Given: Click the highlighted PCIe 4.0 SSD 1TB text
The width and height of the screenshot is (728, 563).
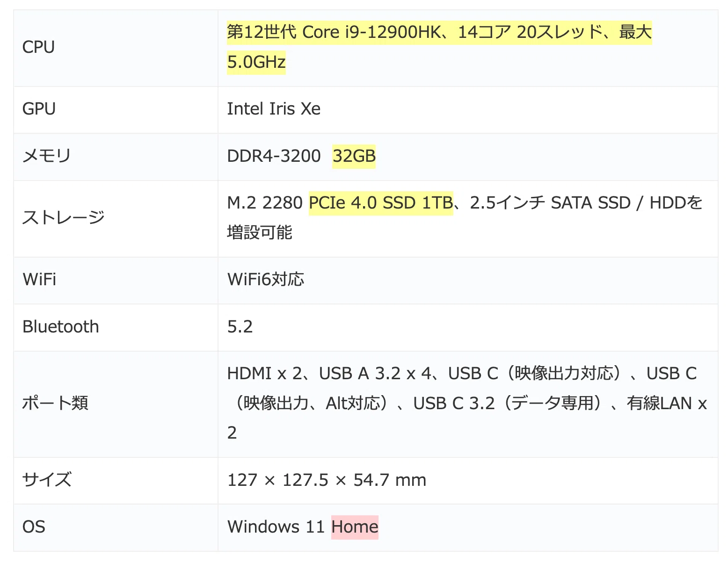Looking at the screenshot, I should (x=381, y=203).
